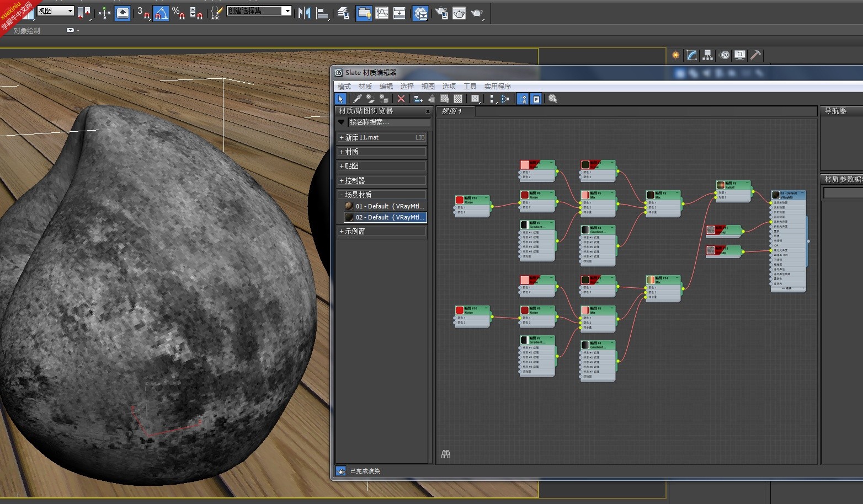The height and width of the screenshot is (504, 863).
Task: Expand the 示例窗 group in browser
Action: pos(382,232)
